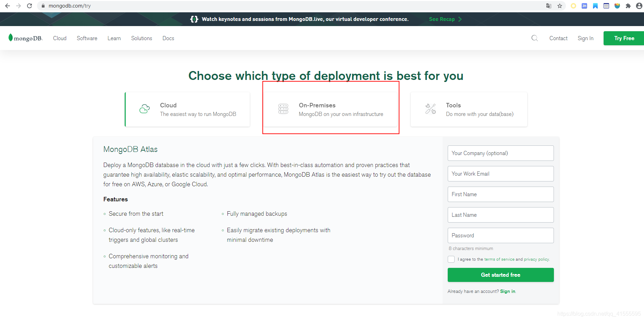Focus the Password field
The width and height of the screenshot is (644, 320).
pyautogui.click(x=500, y=235)
